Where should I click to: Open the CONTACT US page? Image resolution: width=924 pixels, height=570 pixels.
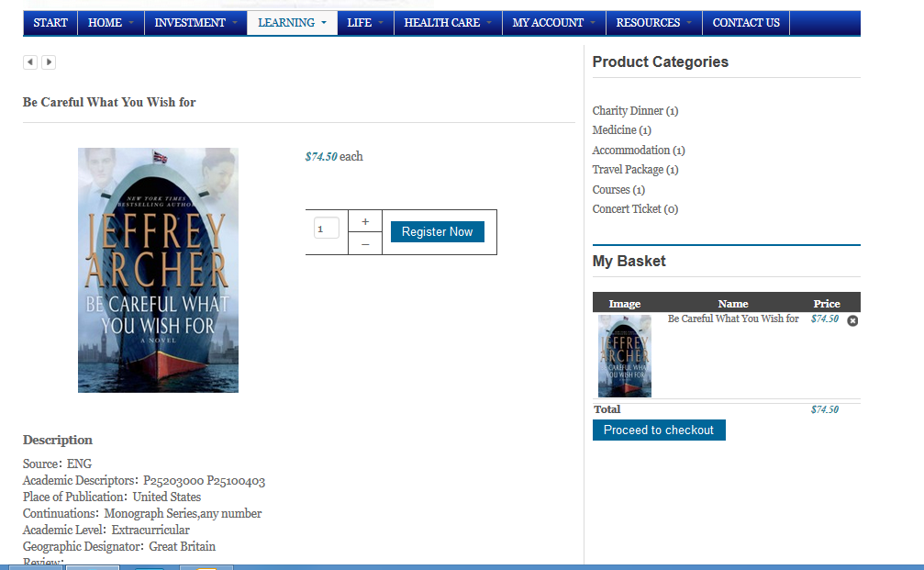(x=746, y=23)
